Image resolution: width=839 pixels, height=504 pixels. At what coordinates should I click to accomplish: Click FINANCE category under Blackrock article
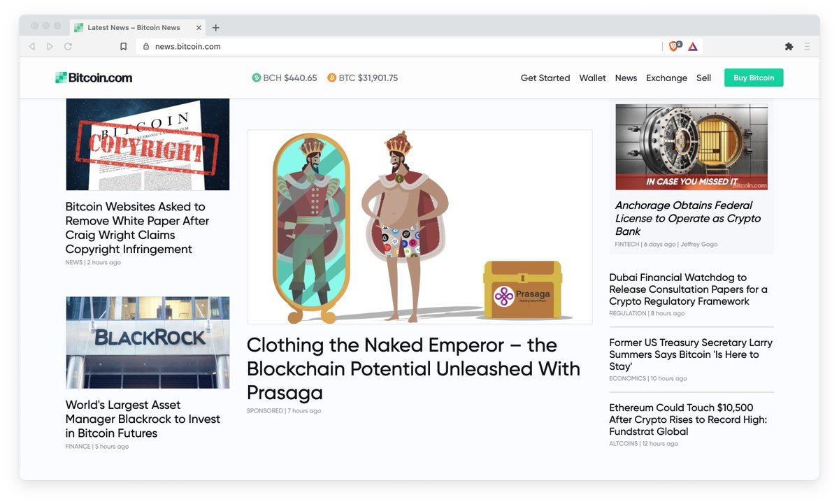pos(78,447)
